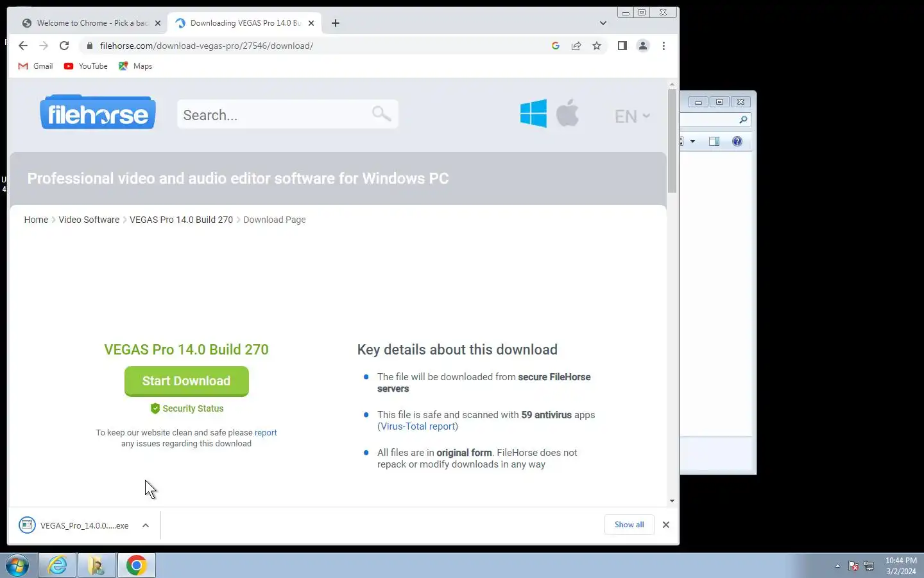Click the network icon in system tray

[x=869, y=566]
